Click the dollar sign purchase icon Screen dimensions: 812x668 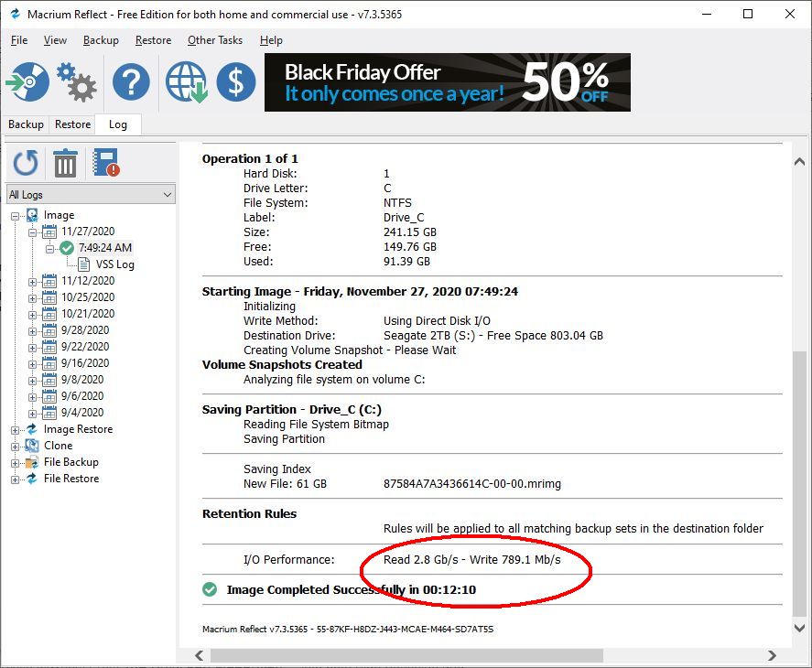[235, 82]
